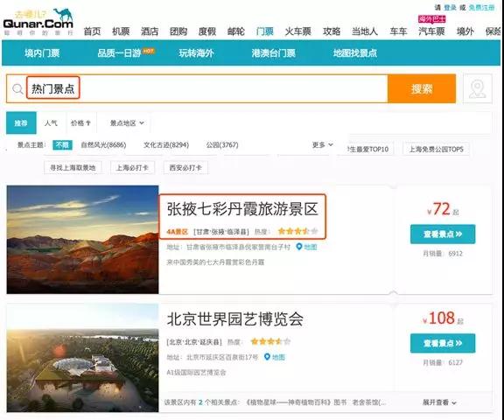Click the Qunar.Com camel logo
The image size is (504, 420).
coord(38,22)
